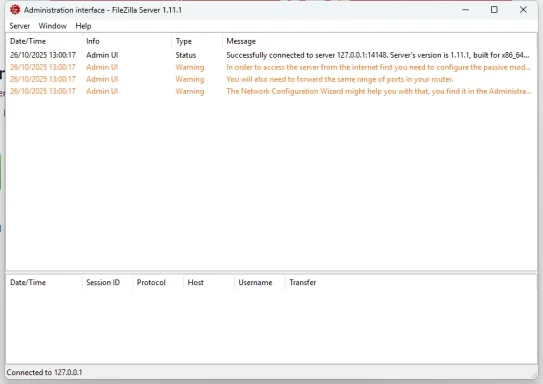Click the log Type column header
This screenshot has height=384, width=543.
(x=197, y=41)
